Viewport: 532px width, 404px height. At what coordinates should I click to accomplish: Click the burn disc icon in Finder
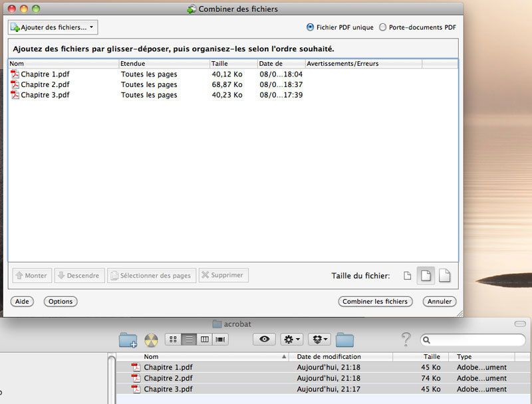[x=150, y=340]
